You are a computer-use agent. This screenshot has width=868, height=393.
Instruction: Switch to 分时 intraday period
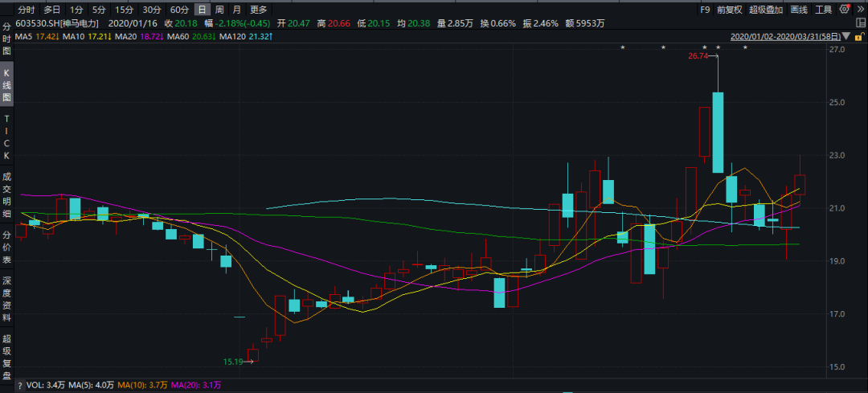tap(27, 10)
